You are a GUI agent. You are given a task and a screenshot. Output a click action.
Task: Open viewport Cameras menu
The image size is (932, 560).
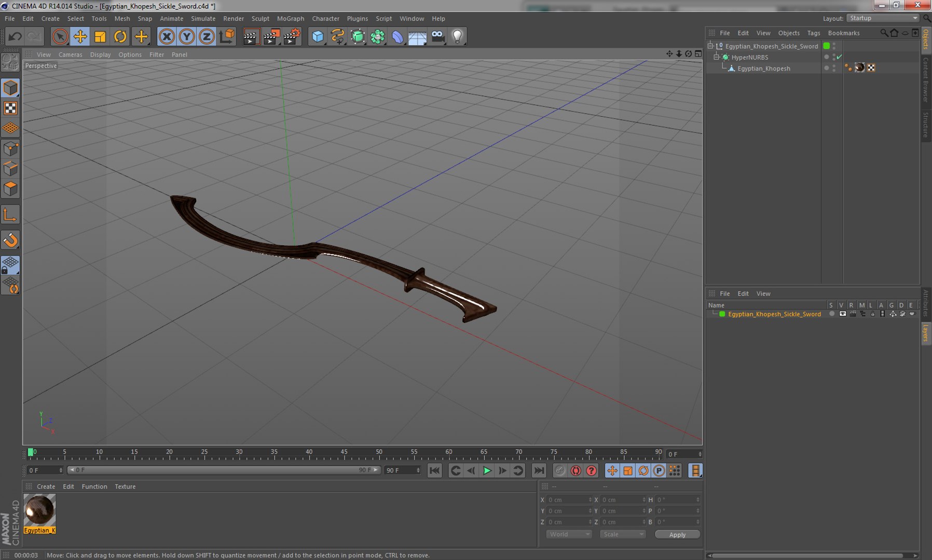(x=70, y=54)
